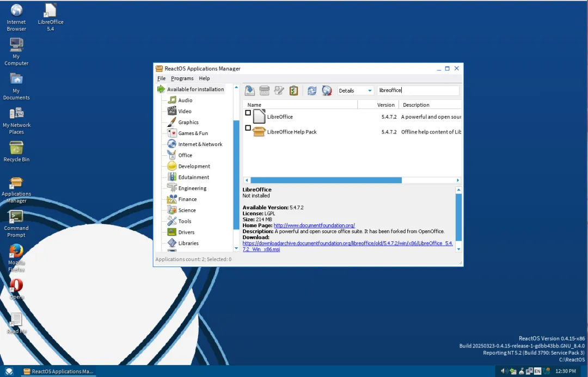Viewport: 588px width, 377px height.
Task: Open the Development category
Action: (188, 166)
